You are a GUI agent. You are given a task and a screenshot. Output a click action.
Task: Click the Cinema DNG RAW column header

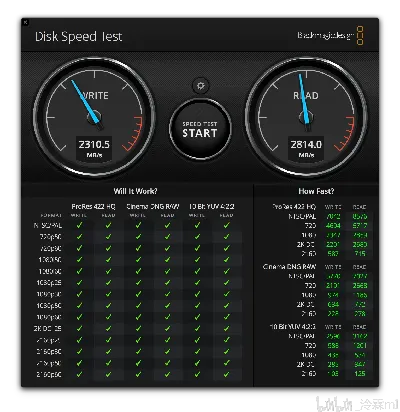(x=153, y=207)
